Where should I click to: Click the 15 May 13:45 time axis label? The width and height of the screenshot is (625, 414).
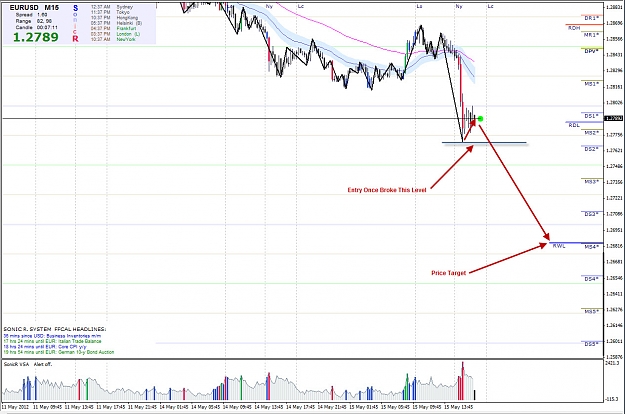tap(458, 407)
